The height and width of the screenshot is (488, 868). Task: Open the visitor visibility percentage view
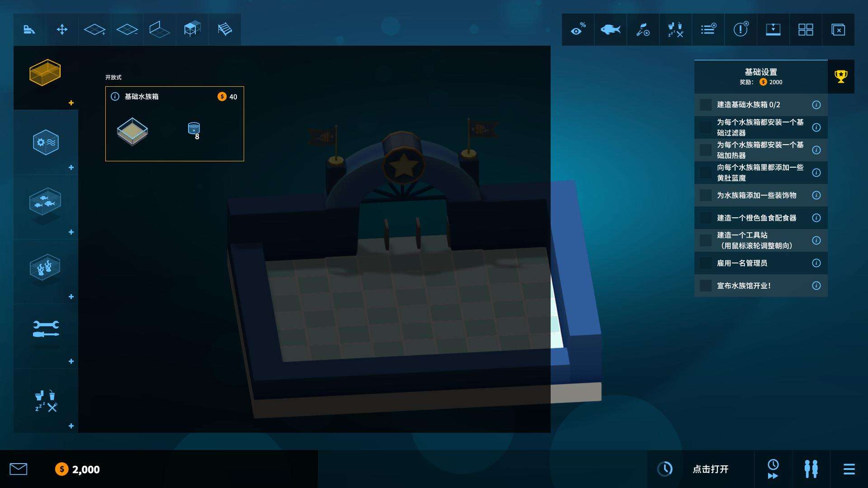tap(578, 30)
